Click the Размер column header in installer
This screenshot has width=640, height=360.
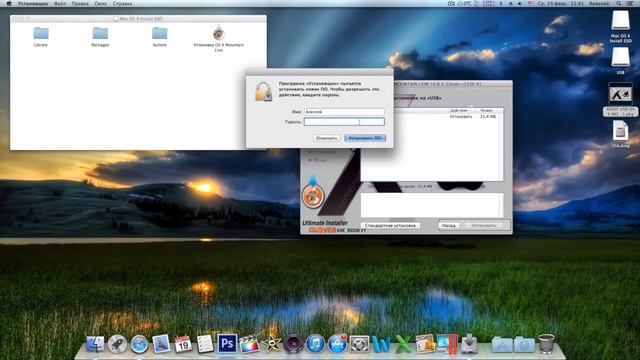(486, 111)
